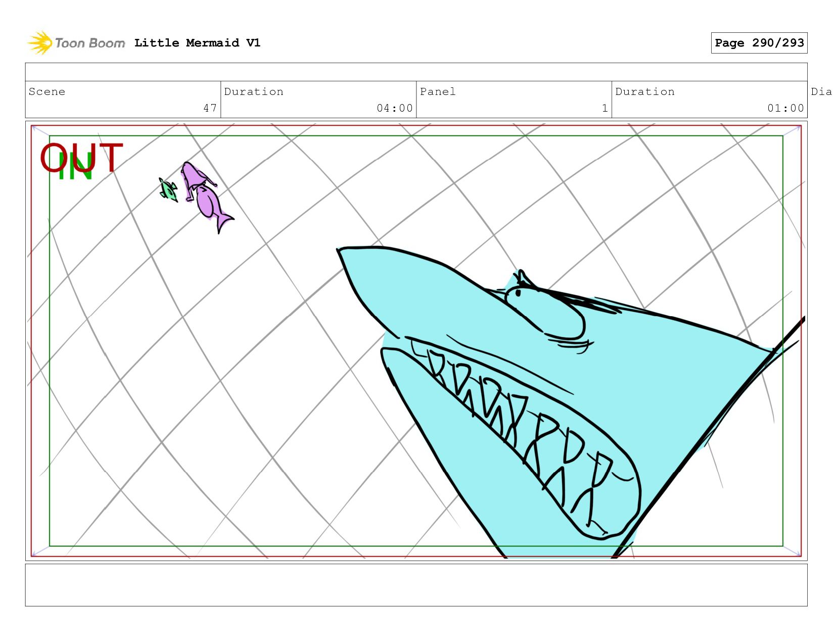This screenshot has width=834, height=644.
Task: Click the 'Scene' label
Action: pyautogui.click(x=47, y=91)
